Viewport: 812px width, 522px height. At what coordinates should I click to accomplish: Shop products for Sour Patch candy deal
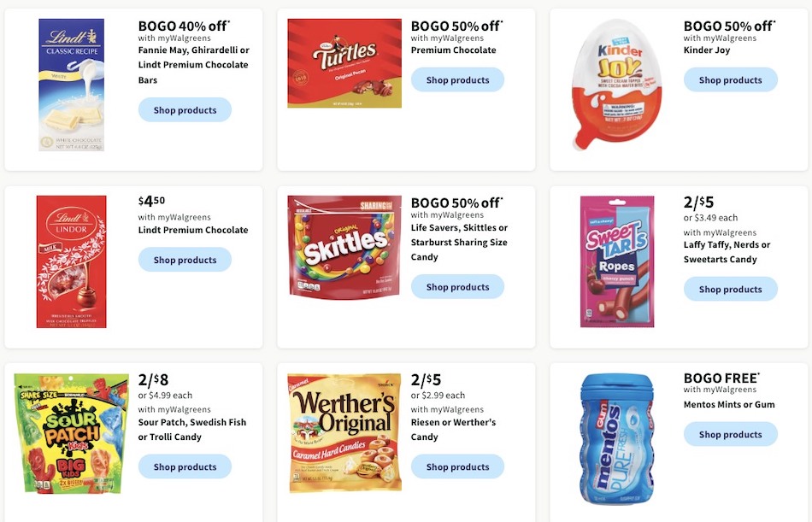click(x=185, y=466)
